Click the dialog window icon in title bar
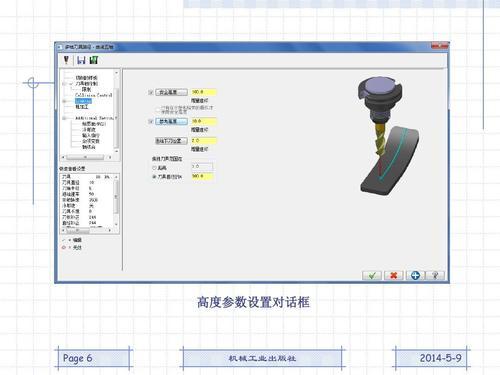500x375 pixels. (60, 47)
